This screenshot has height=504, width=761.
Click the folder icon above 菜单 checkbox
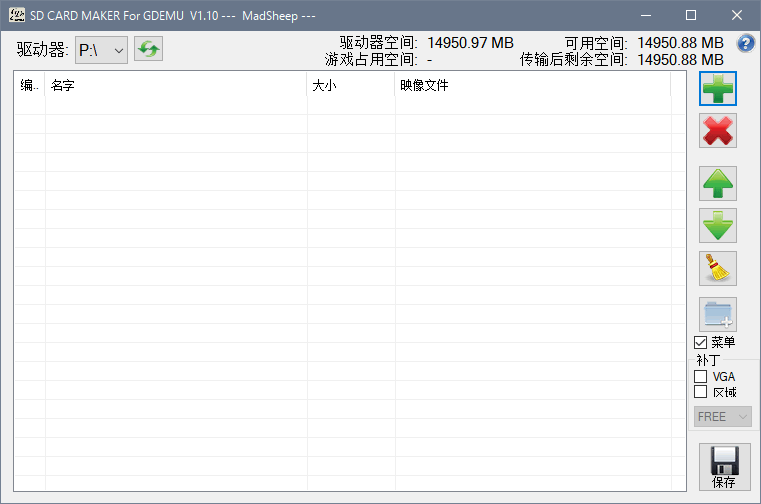718,315
